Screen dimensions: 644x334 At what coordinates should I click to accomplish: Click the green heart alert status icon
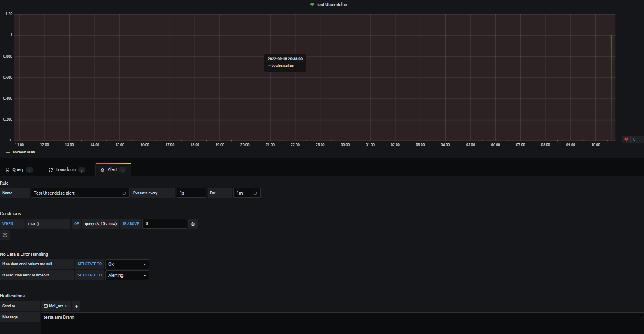312,5
